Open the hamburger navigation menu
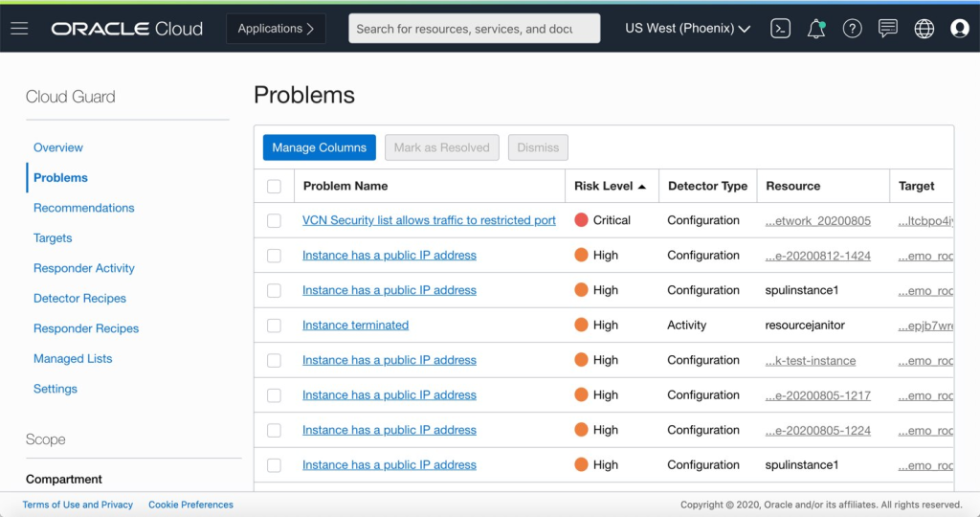The image size is (980, 517). click(x=19, y=29)
